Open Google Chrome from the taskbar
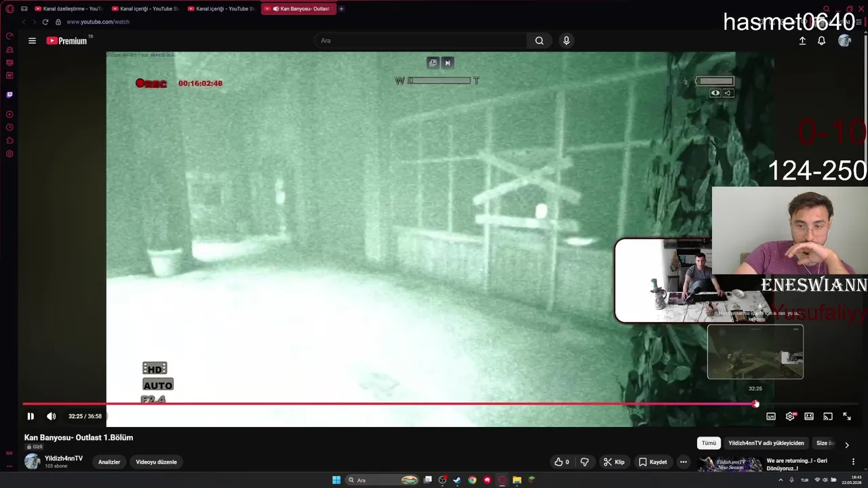This screenshot has width=868, height=488. click(x=472, y=480)
